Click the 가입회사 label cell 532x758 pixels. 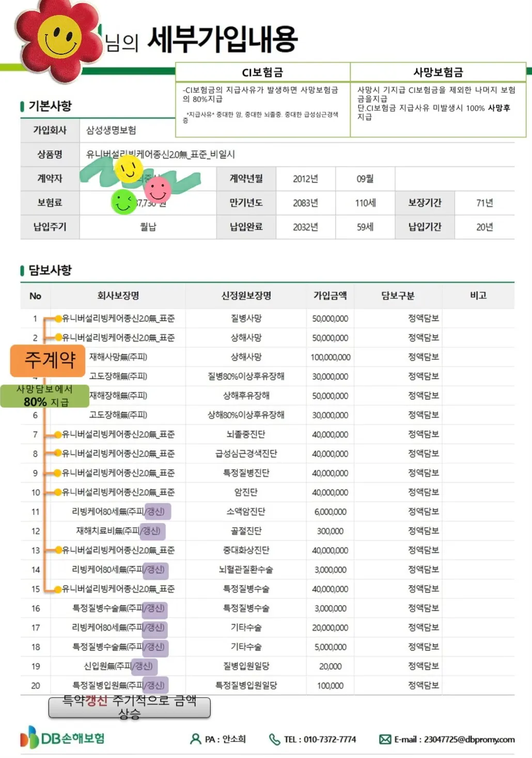(x=50, y=130)
